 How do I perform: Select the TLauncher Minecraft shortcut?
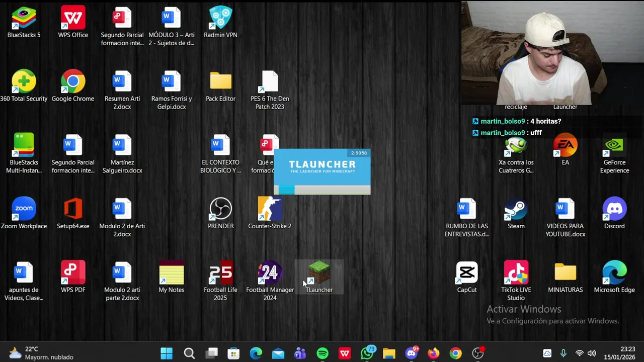319,278
